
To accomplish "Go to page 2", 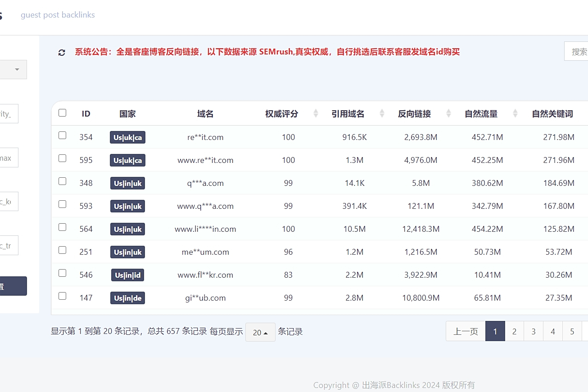I will [514, 331].
